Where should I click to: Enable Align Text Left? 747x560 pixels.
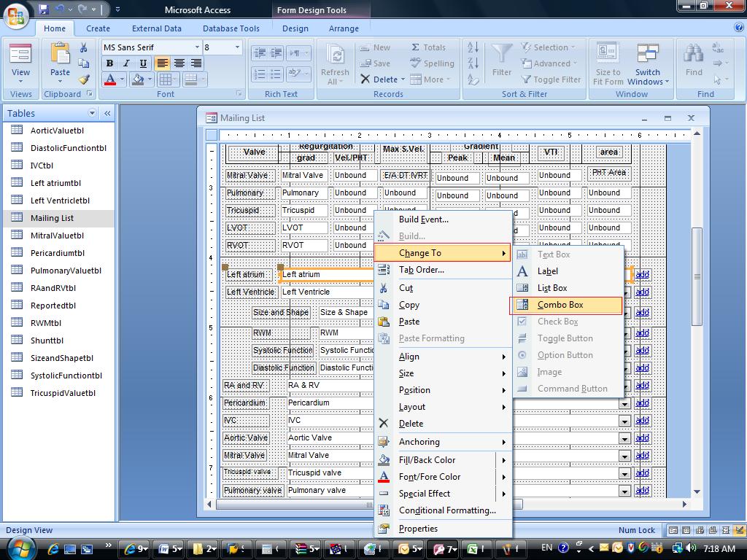[x=162, y=63]
